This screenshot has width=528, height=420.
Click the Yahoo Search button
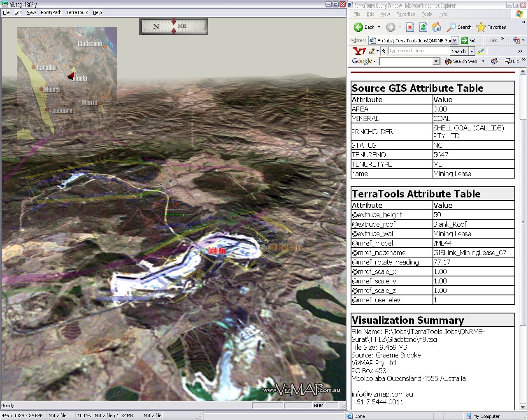(459, 51)
